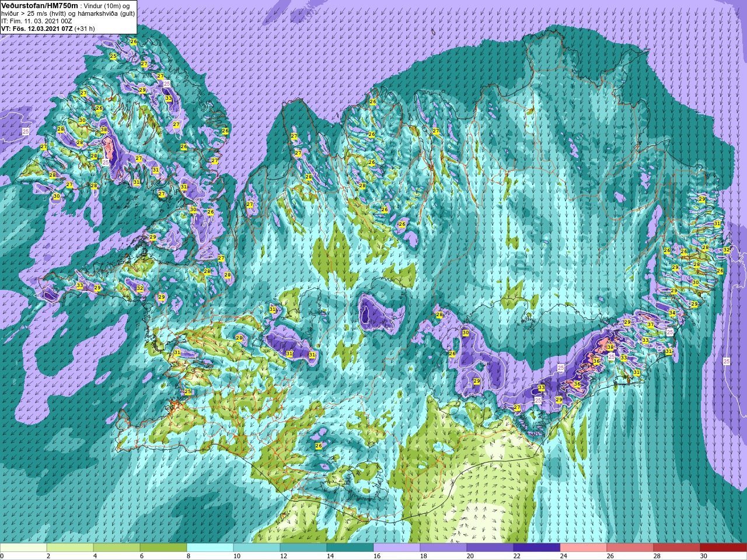Pick the 8–10 m/s pale cyan legend swatch
This screenshot has width=747, height=560.
click(x=210, y=548)
